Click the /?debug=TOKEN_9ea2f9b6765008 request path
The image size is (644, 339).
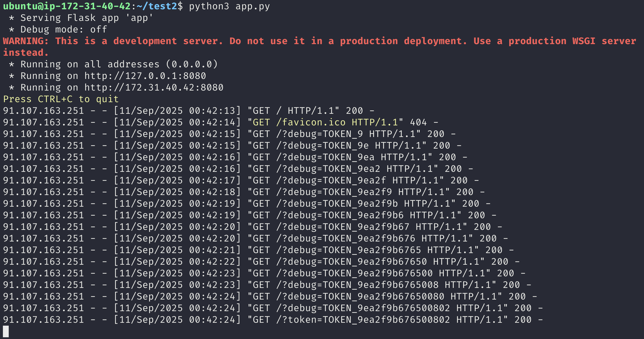[357, 285]
